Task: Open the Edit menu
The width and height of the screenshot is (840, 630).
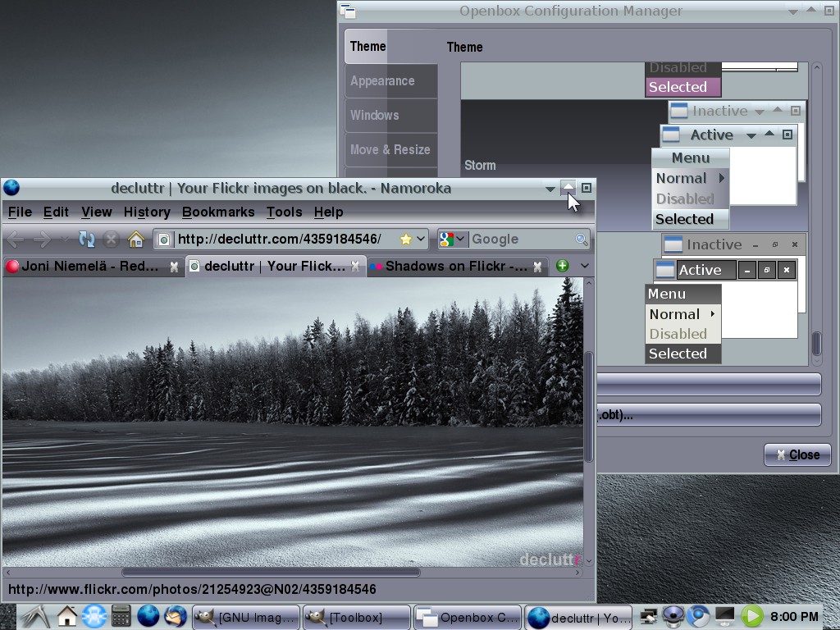Action: pos(56,212)
